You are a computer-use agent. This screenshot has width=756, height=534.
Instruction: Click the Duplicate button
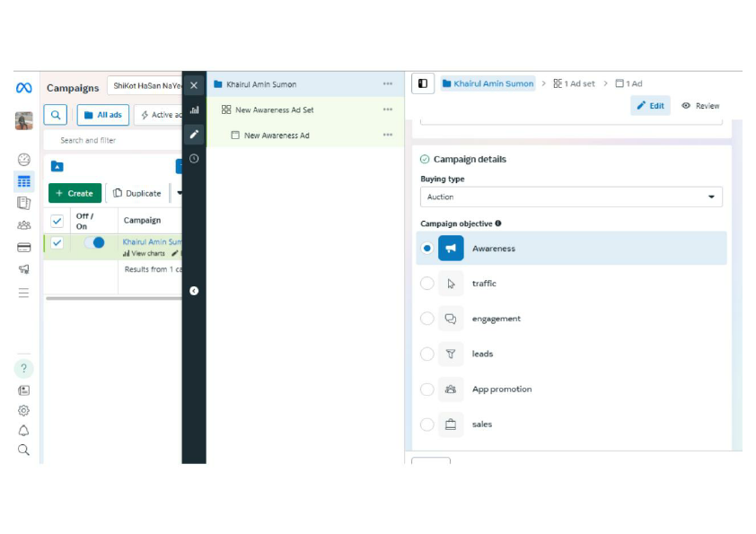pos(137,193)
